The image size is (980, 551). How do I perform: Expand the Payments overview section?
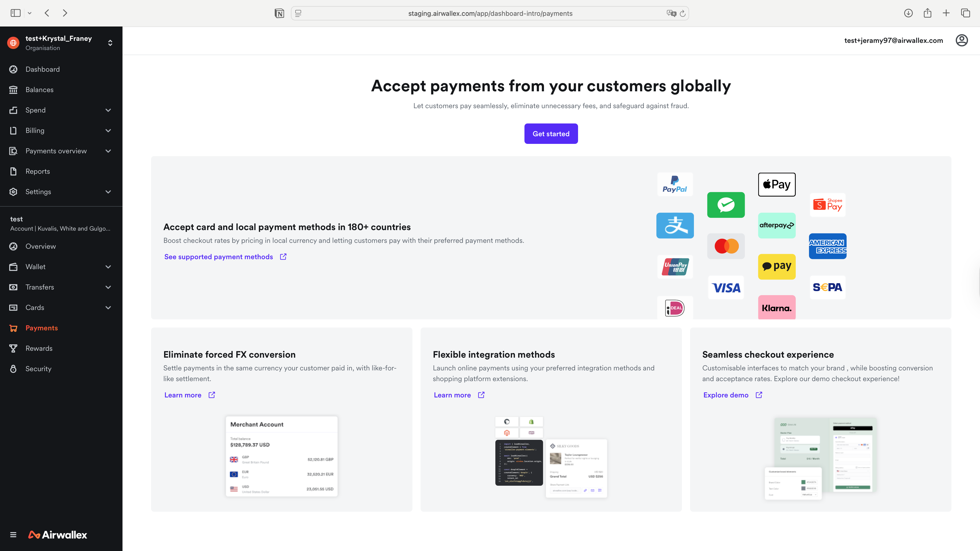coord(108,151)
